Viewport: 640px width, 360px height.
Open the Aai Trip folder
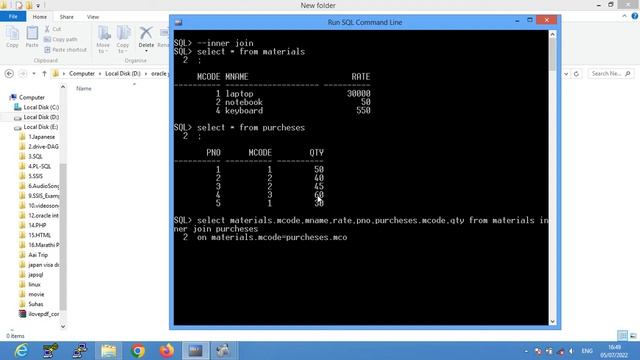point(38,255)
